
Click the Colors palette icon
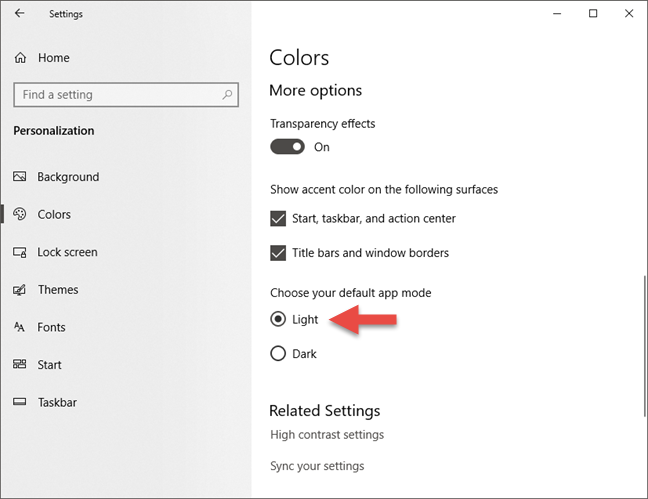pyautogui.click(x=19, y=214)
